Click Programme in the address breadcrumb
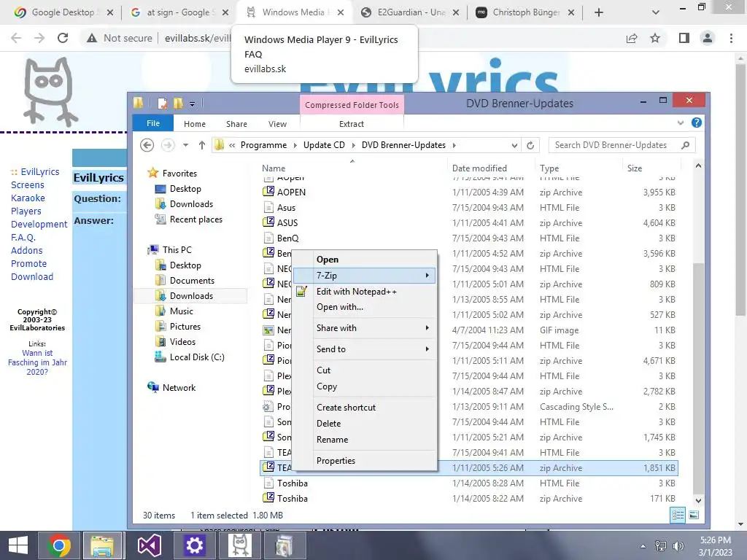This screenshot has height=560, width=747. point(263,145)
